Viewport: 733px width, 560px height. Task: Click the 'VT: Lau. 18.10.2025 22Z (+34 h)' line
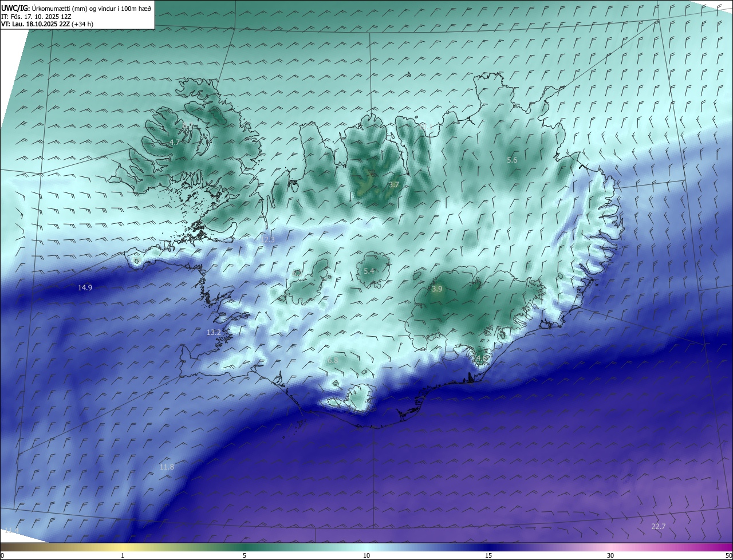click(48, 24)
